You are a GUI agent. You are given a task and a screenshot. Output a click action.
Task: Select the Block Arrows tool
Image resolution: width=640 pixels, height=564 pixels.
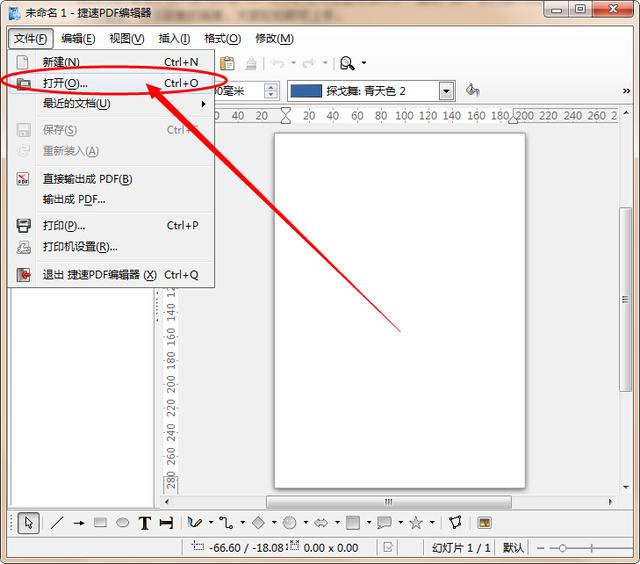point(321,523)
